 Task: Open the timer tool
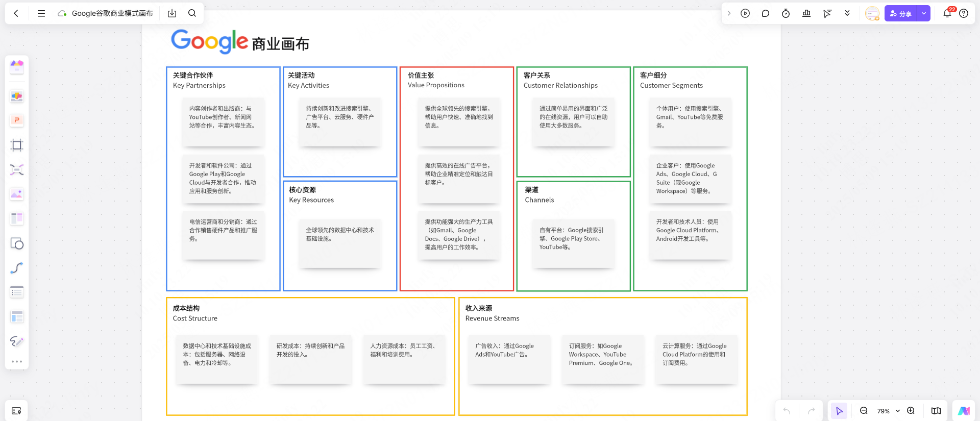[x=786, y=13]
